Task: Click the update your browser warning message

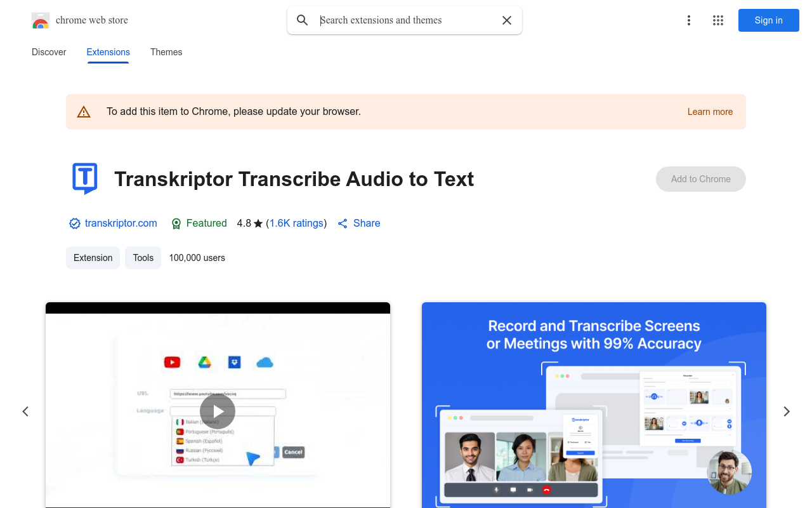Action: [233, 112]
